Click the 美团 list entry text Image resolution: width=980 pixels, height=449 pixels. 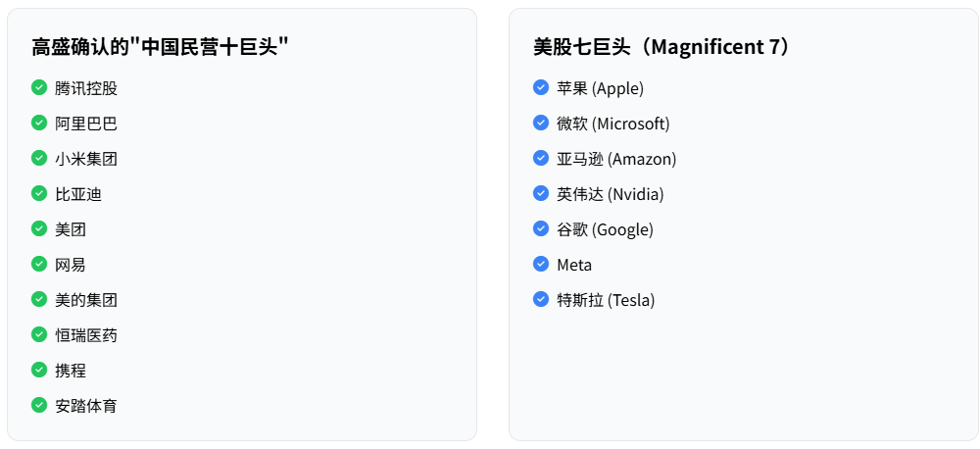tap(71, 229)
